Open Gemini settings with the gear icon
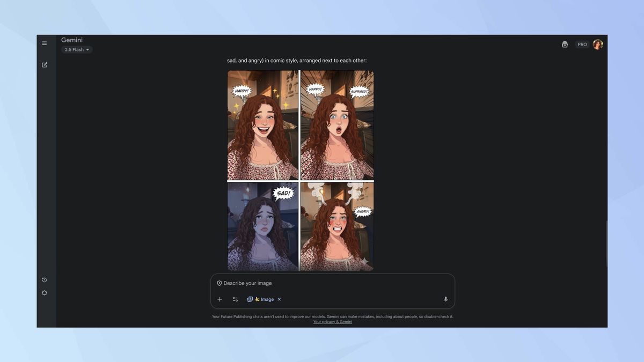The height and width of the screenshot is (362, 644). pyautogui.click(x=45, y=293)
